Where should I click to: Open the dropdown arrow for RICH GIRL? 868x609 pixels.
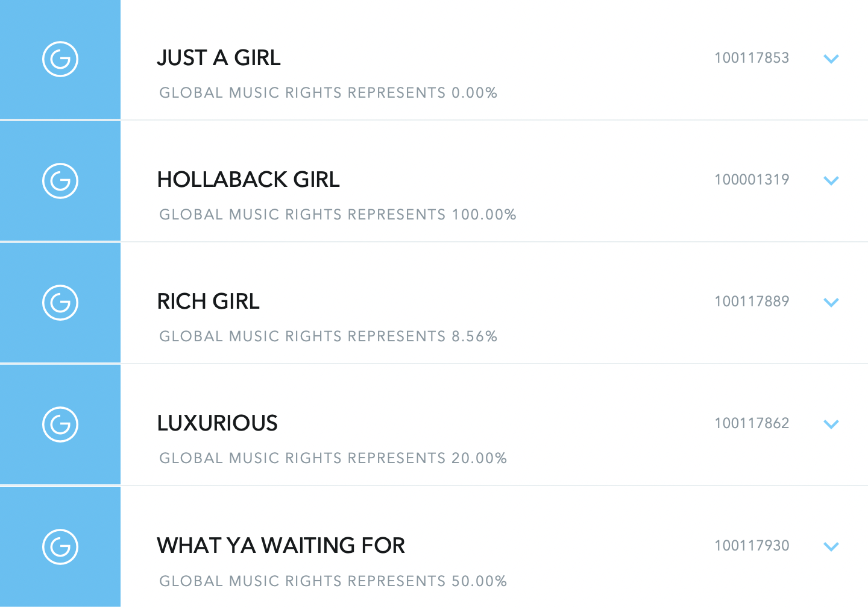click(x=831, y=303)
